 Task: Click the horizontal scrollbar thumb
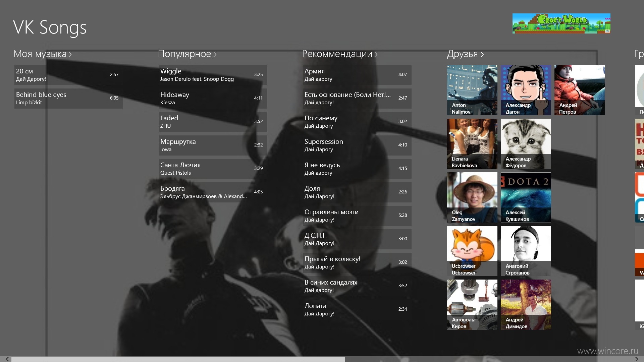point(178,359)
